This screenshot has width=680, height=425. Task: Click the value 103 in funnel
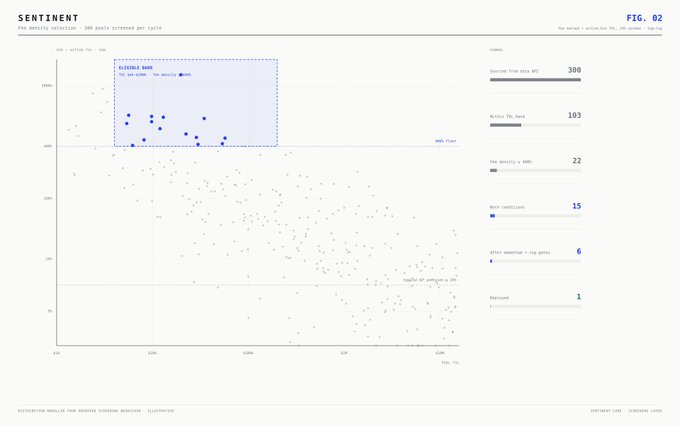coord(574,115)
